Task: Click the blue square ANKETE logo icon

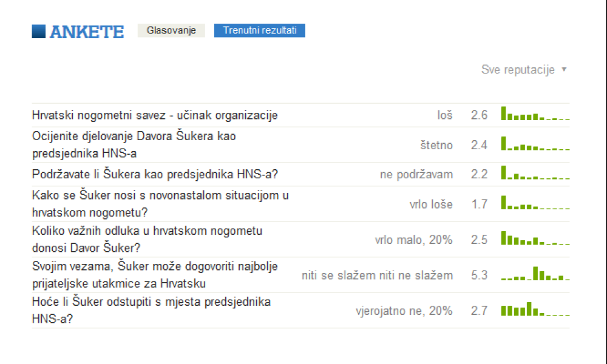Action: [x=38, y=32]
